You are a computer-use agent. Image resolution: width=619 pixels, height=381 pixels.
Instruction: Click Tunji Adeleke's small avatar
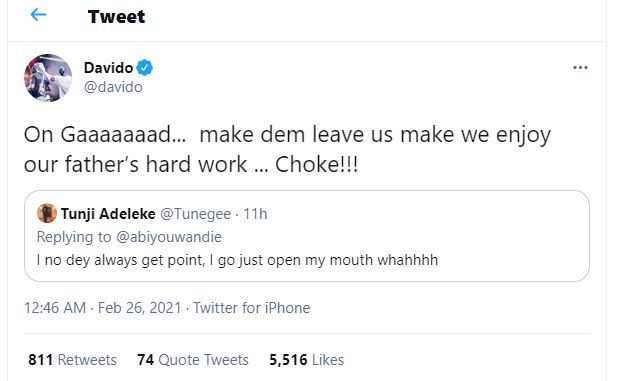47,213
